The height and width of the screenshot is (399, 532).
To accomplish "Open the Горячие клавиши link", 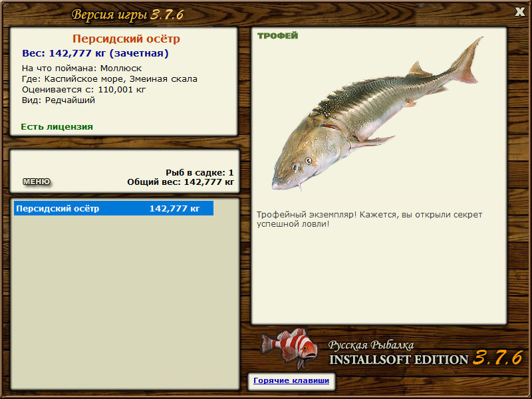I will pyautogui.click(x=291, y=380).
